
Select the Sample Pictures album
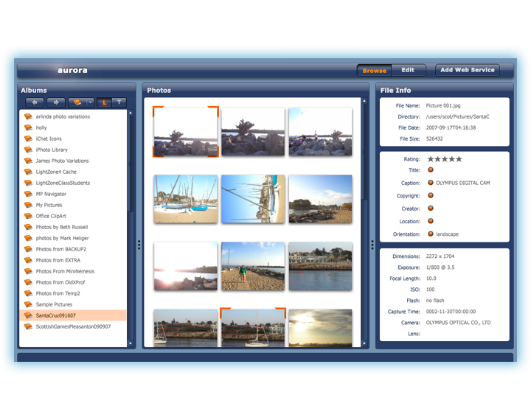point(54,304)
